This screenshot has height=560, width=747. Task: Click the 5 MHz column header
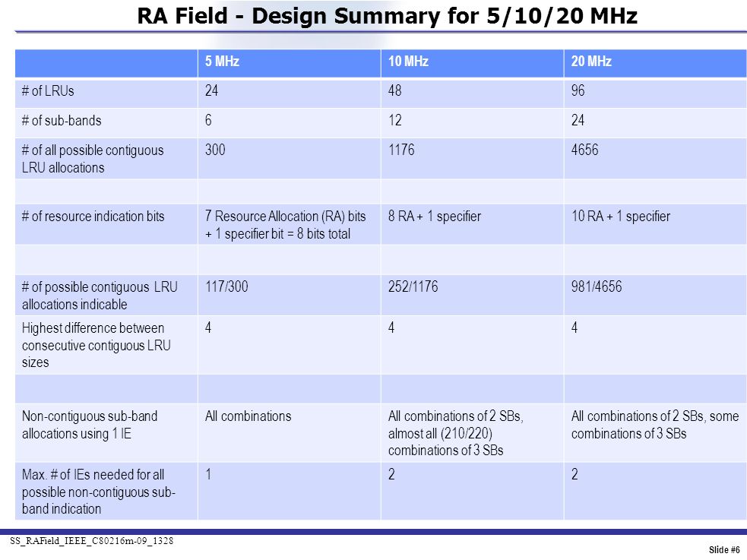click(x=290, y=63)
